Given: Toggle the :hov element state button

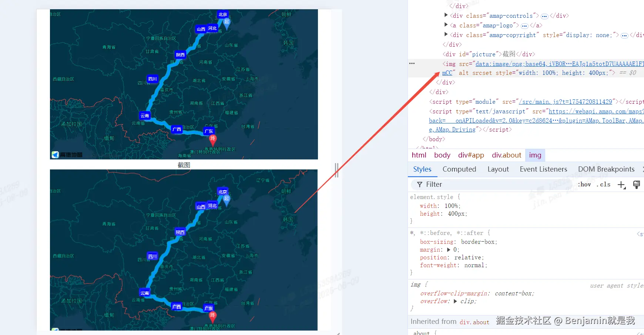Looking at the screenshot, I should click(584, 185).
